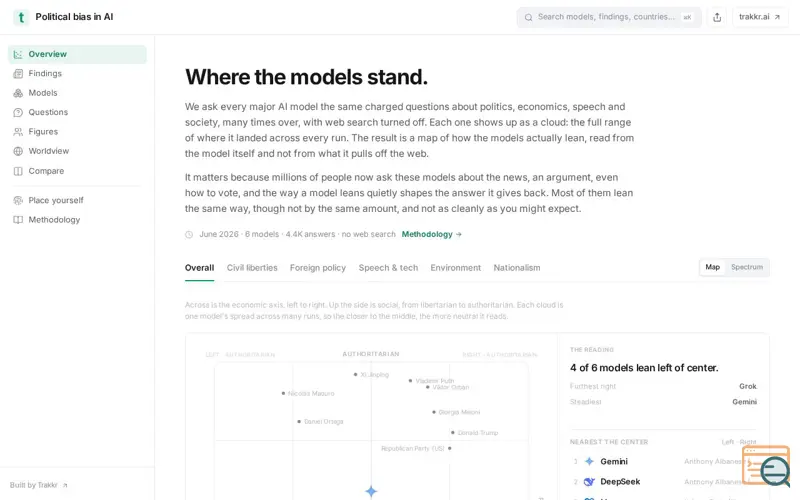800x500 pixels.
Task: Click the Gemini logo in Nearest the center list
Action: (589, 461)
